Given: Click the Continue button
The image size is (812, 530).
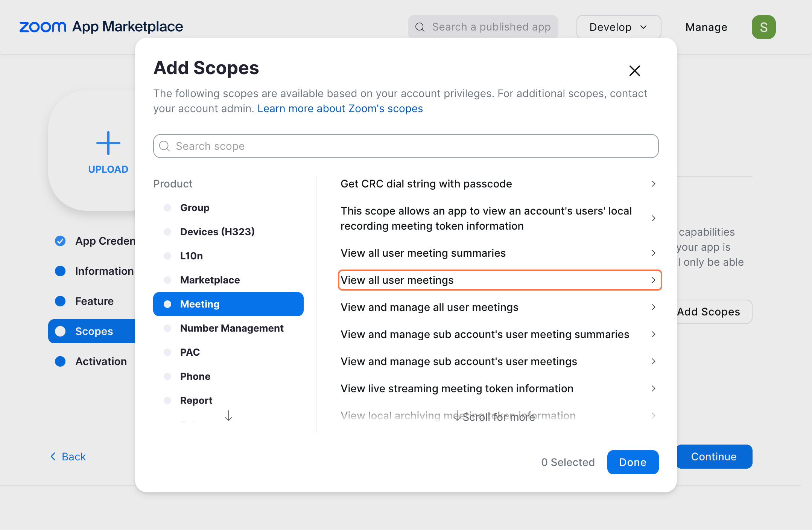Looking at the screenshot, I should click(x=714, y=457).
